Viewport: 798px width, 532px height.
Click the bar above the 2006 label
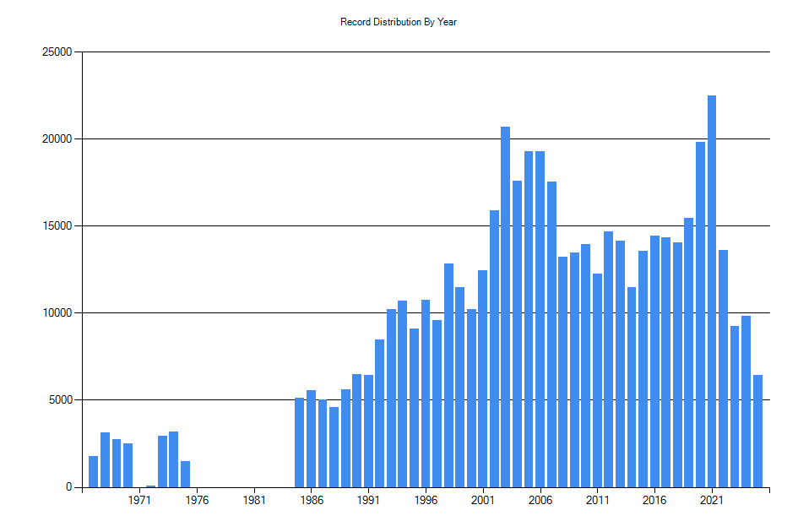540,319
